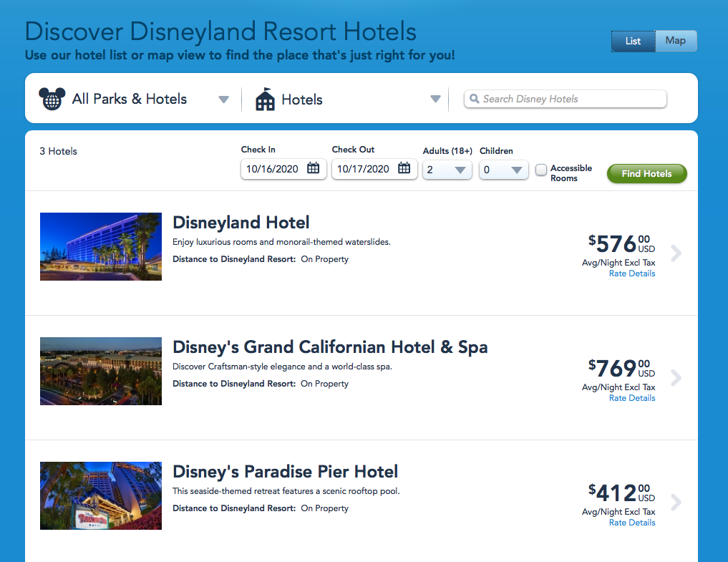Click the search magnifier icon

475,99
